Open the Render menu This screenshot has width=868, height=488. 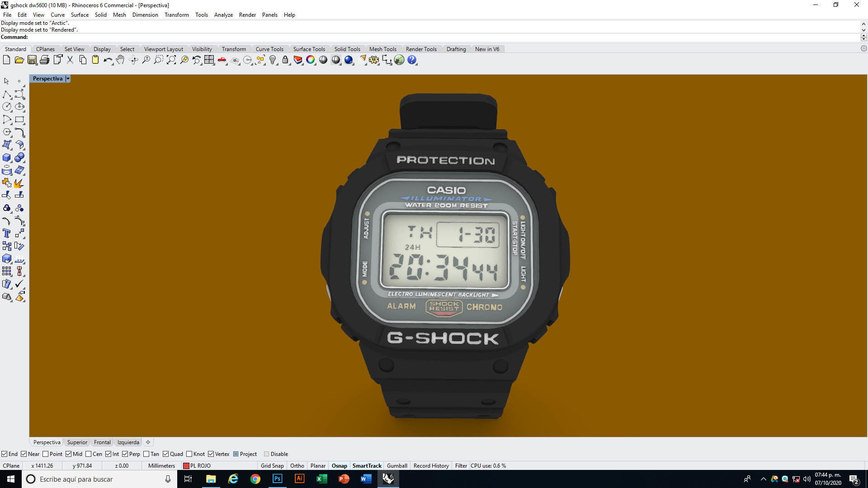coord(247,14)
